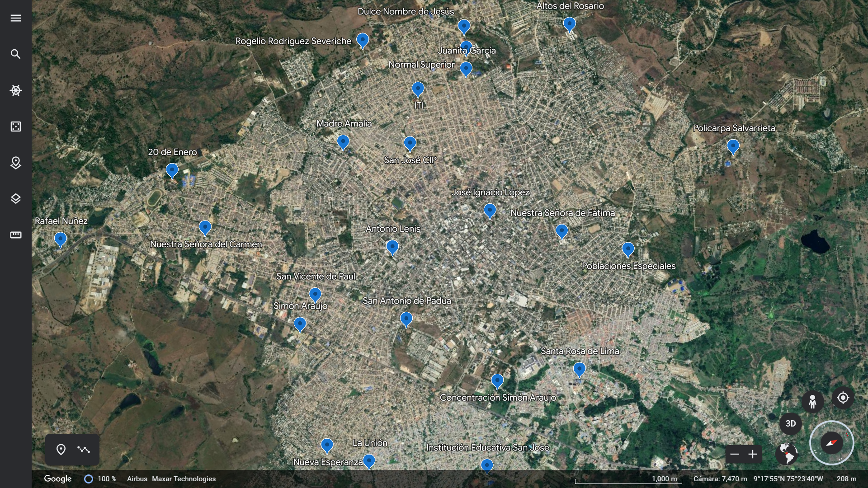The width and height of the screenshot is (868, 488).
Task: Select the Policarpa Salvarrieta placemark
Action: 733,146
